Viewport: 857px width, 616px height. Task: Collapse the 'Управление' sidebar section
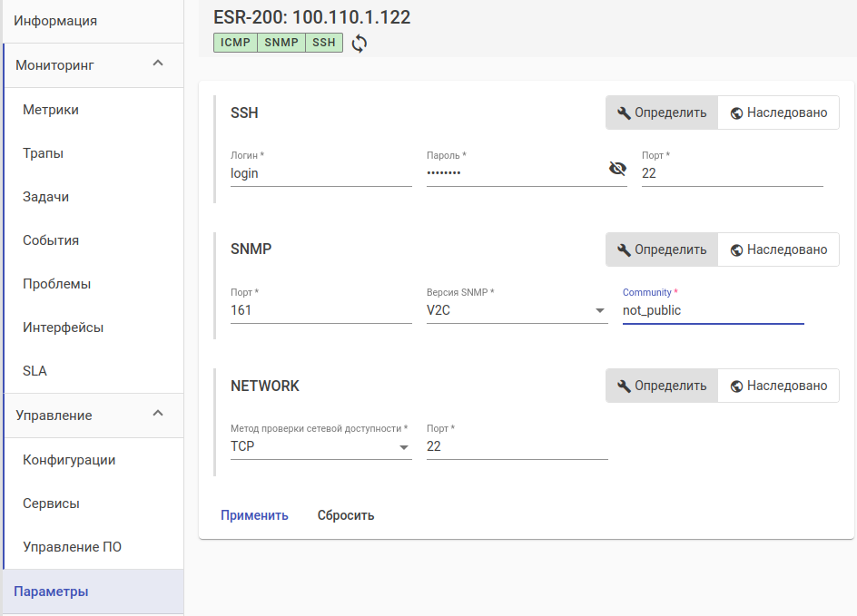click(158, 415)
